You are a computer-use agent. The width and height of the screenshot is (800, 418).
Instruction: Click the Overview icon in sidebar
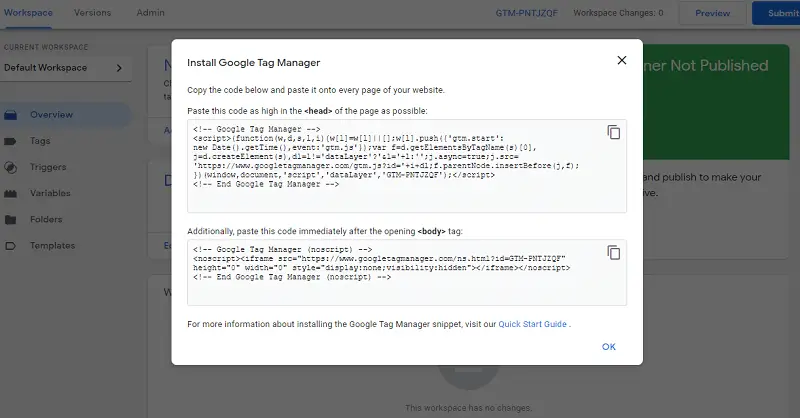pyautogui.click(x=11, y=115)
